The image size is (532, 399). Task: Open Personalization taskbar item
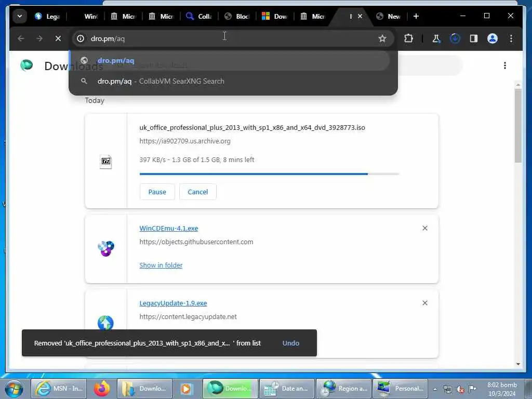pos(401,389)
